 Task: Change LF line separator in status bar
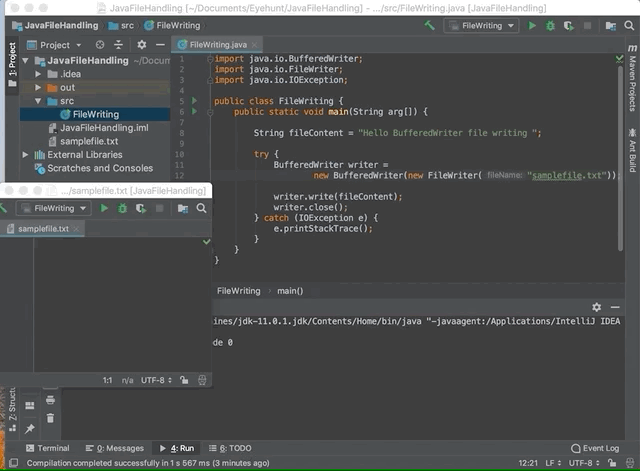pos(553,463)
